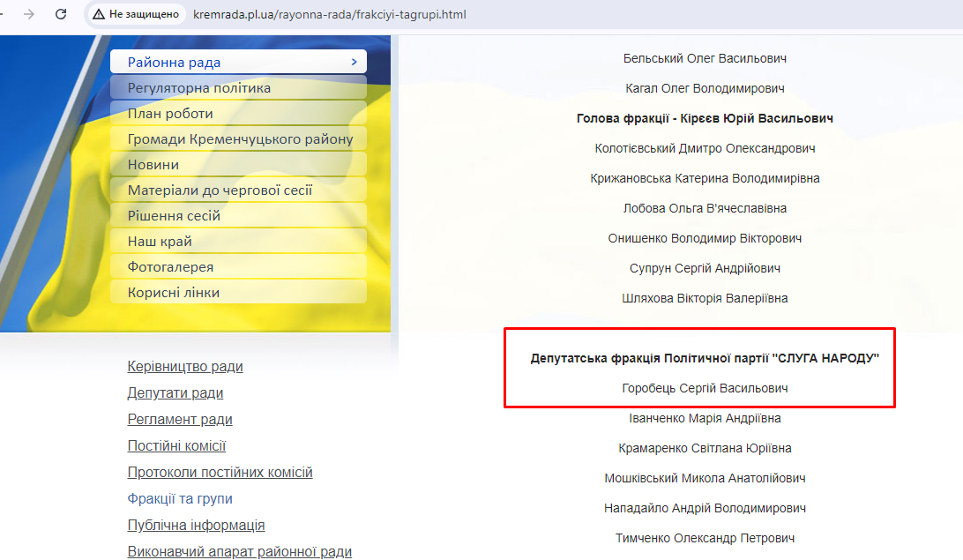Click the Публічна інформація link
Image resolution: width=963 pixels, height=560 pixels.
196,526
